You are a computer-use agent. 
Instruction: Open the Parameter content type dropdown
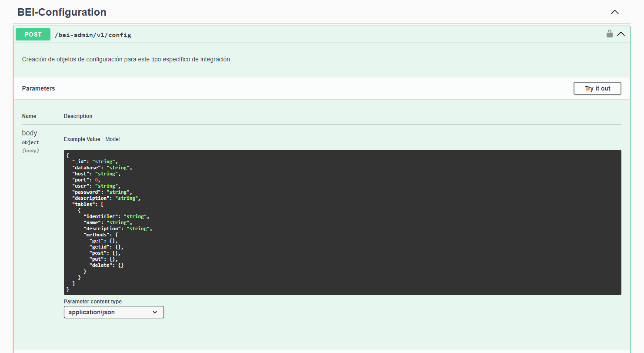tap(113, 312)
